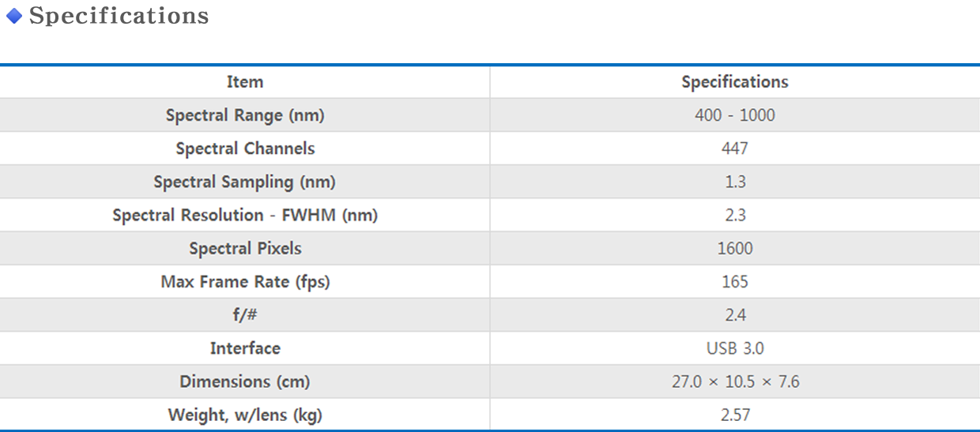The image size is (980, 432).
Task: Click the 27.0 × 10.5 × 7.6 dimensions value
Action: (x=735, y=381)
